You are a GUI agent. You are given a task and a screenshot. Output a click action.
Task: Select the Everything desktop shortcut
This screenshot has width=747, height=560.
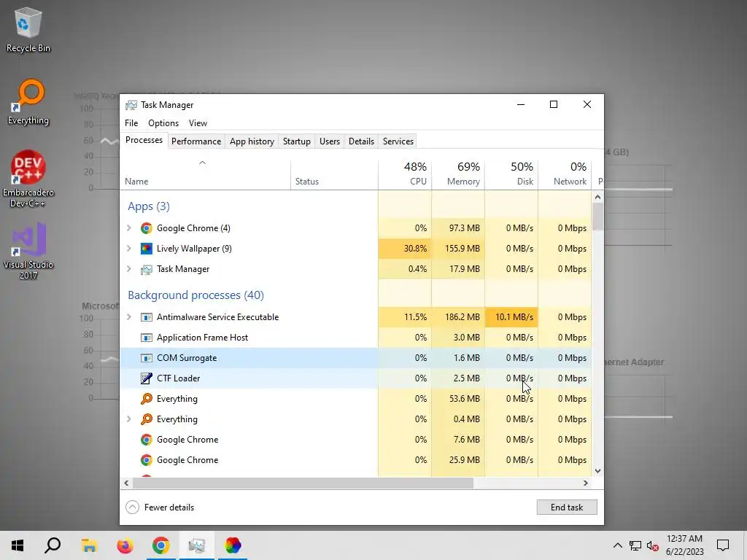tap(28, 102)
